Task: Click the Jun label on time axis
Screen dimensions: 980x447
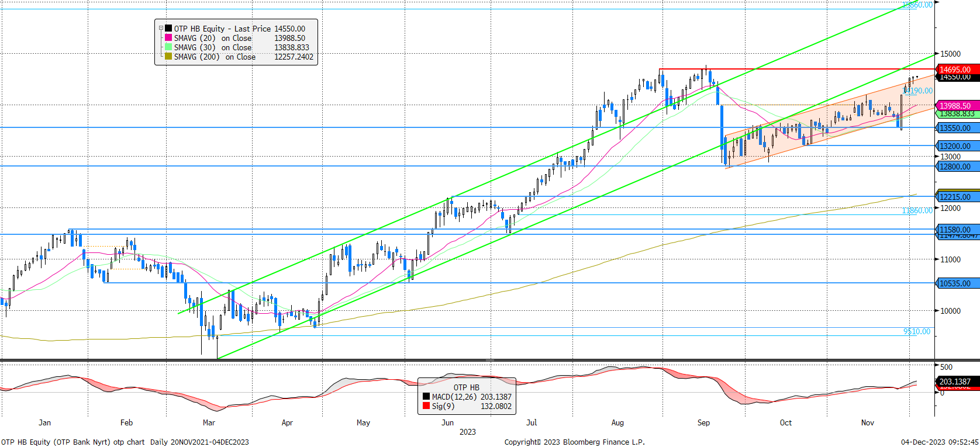Action: 447,422
